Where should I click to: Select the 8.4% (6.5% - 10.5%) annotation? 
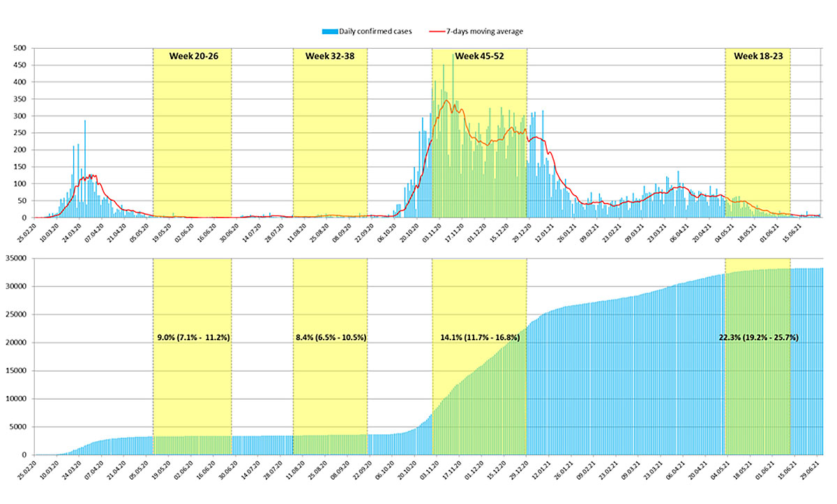pyautogui.click(x=331, y=337)
